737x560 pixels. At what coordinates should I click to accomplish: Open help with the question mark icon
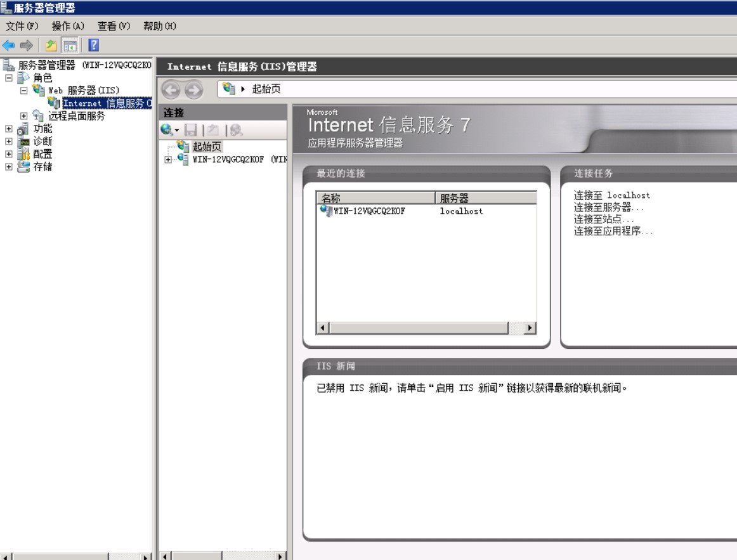(93, 45)
